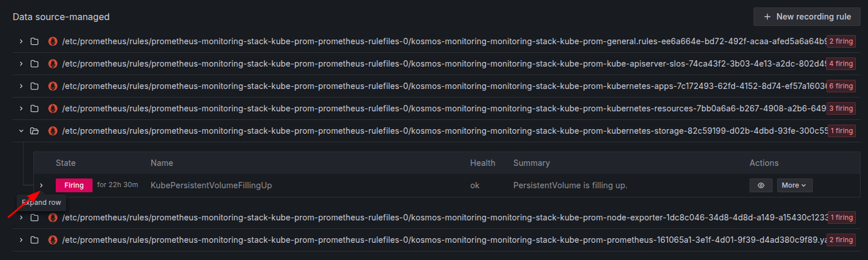Screen dimensions: 868x260
Task: Click the red Firing state badge
Action: 74,185
